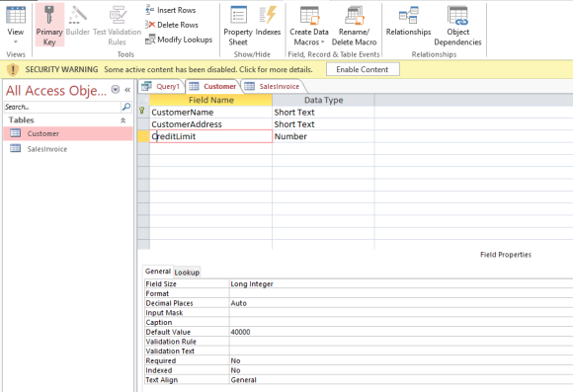Viewport: 573px width, 392px height.
Task: Switch to Query1 tab
Action: [x=161, y=86]
